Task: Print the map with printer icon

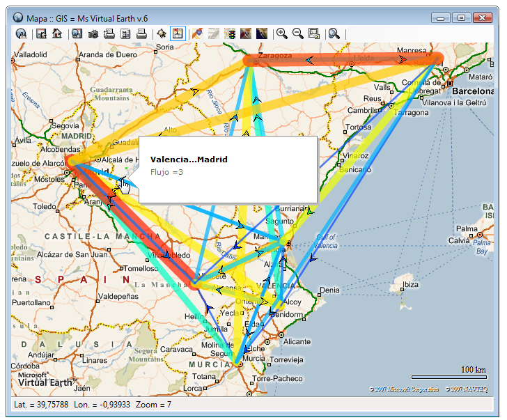Action: click(x=141, y=33)
